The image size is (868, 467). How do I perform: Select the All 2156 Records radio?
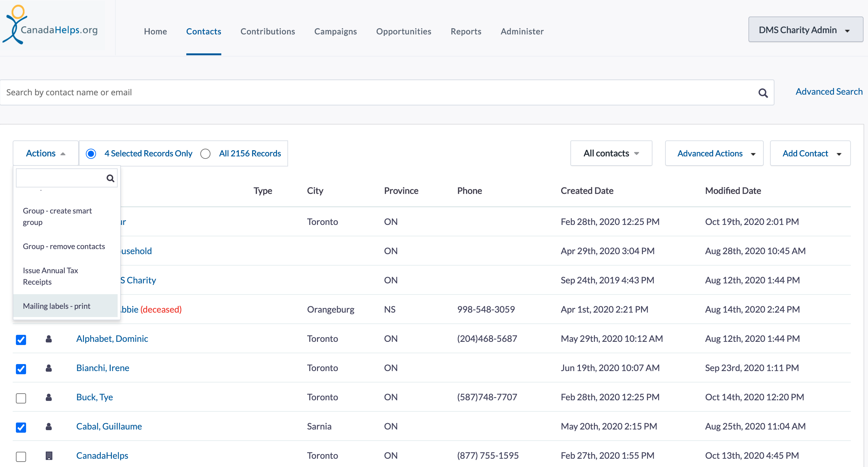tap(205, 153)
